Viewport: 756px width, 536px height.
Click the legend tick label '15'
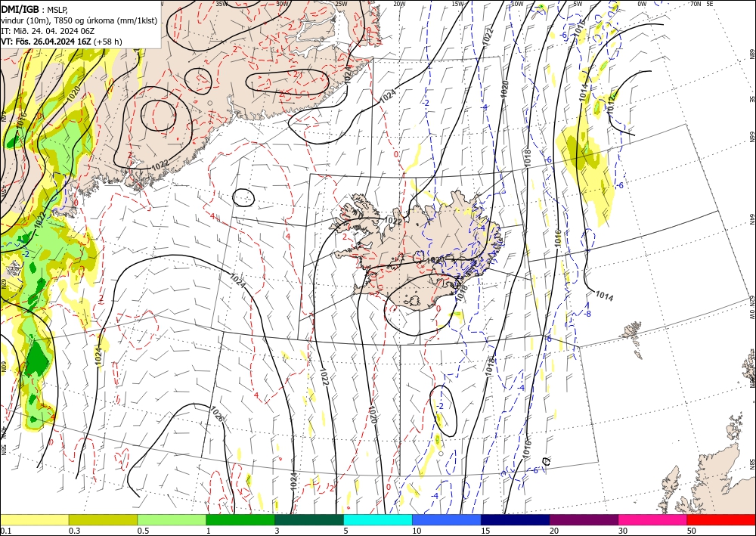pyautogui.click(x=485, y=531)
